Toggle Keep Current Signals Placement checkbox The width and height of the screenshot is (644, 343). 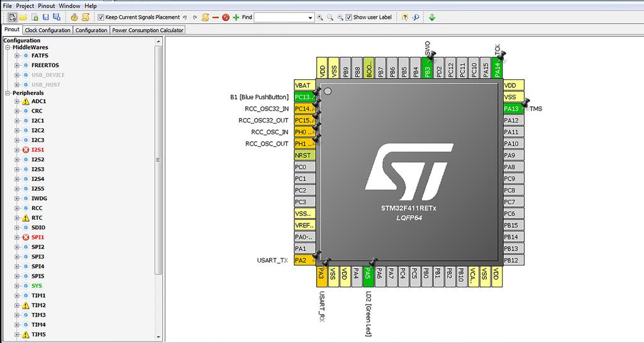101,17
